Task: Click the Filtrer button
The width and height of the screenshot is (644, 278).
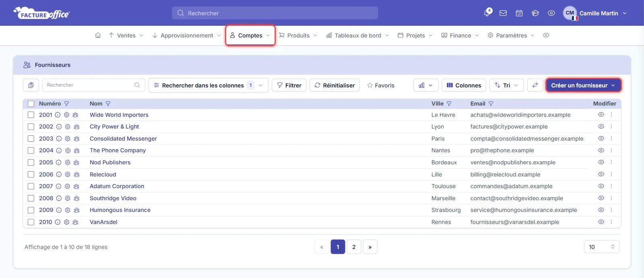Action: 289,85
